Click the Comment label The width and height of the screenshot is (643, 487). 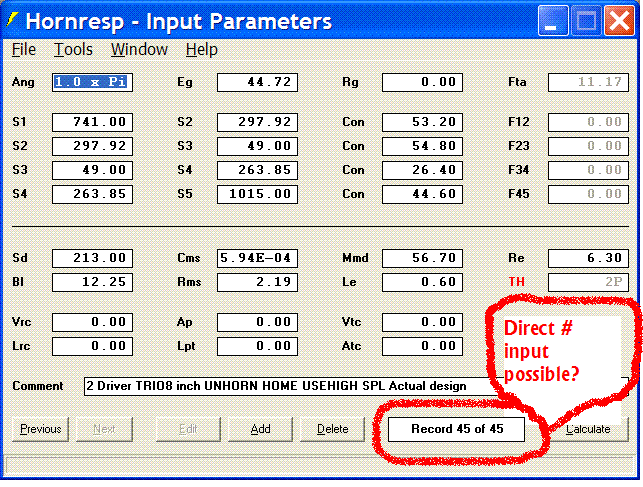38,386
